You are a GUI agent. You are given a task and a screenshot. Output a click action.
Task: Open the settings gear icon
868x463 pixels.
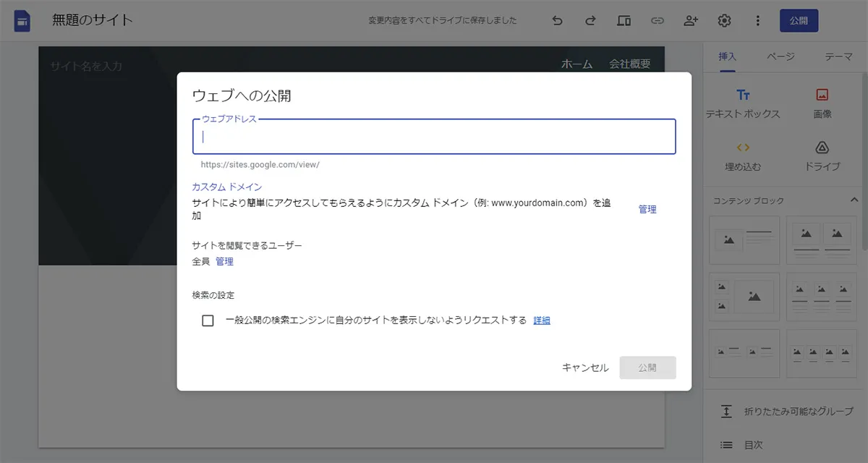(724, 20)
